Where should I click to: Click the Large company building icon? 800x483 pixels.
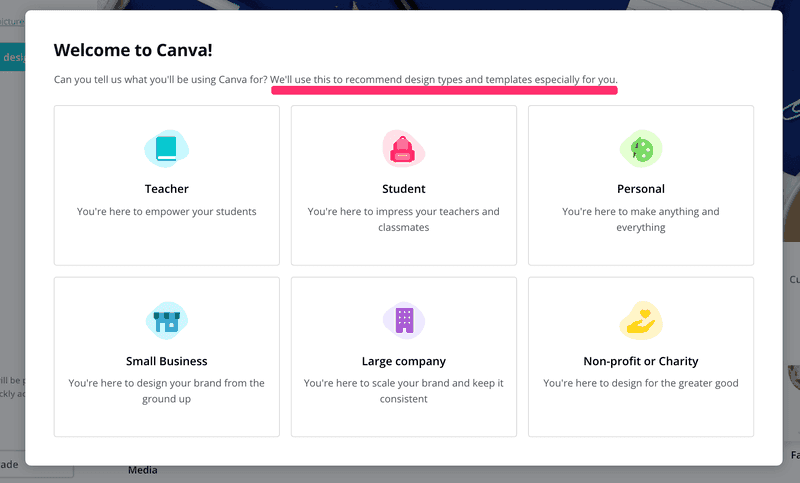coord(404,321)
